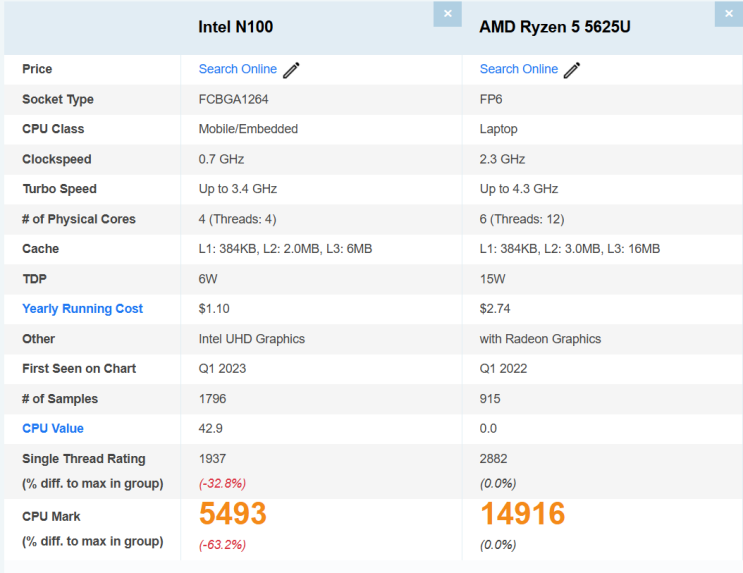The height and width of the screenshot is (573, 743).
Task: Open Search Online link for Intel N100
Action: tap(238, 69)
